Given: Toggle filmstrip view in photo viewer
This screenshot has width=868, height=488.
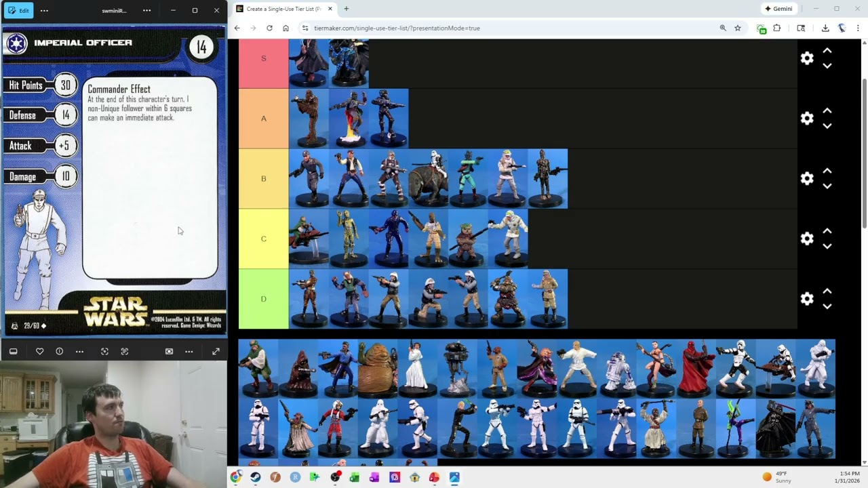Looking at the screenshot, I should [x=13, y=351].
